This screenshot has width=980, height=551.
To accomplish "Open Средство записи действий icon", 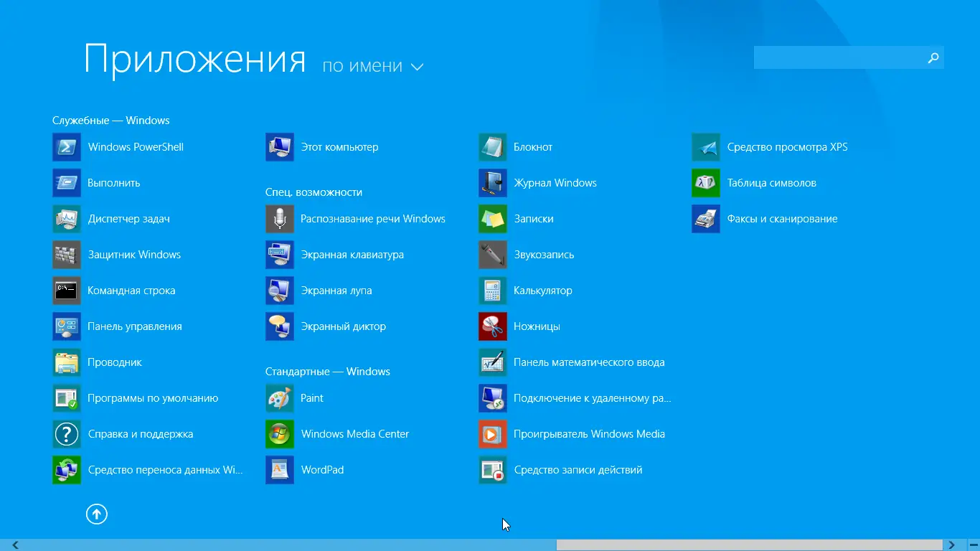I will pos(493,470).
